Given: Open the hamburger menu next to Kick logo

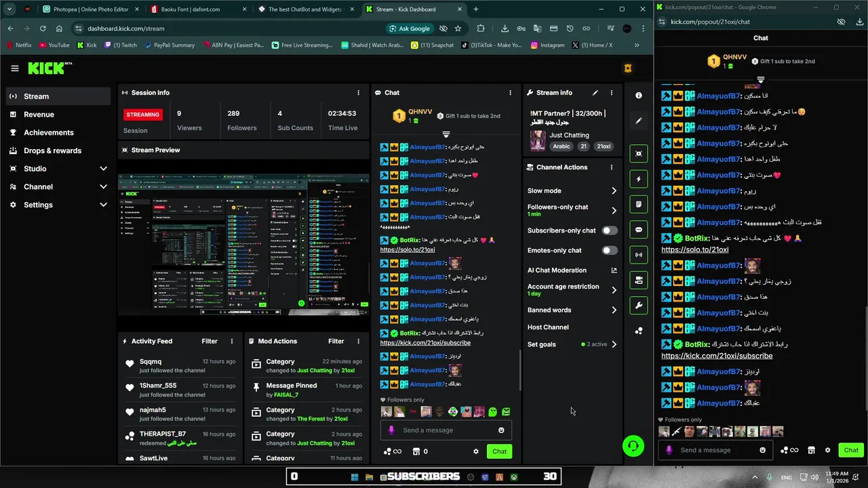Looking at the screenshot, I should 15,68.
